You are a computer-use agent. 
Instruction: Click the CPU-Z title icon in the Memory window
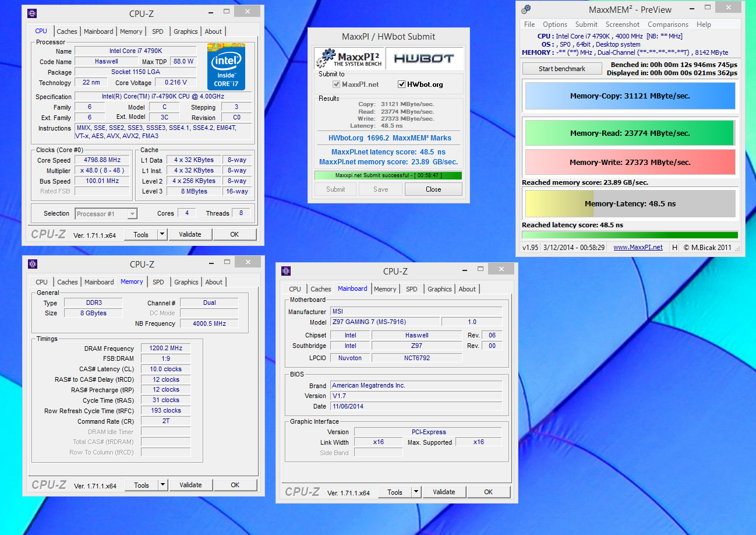[x=32, y=264]
